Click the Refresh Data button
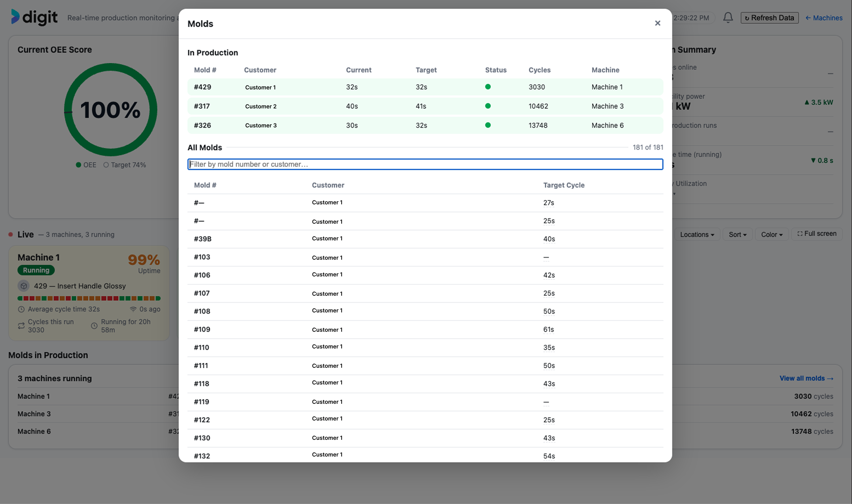 click(x=769, y=18)
